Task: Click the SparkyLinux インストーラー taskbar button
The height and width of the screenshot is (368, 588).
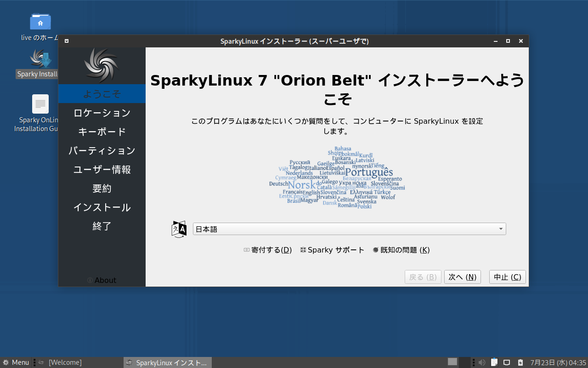Action: tap(168, 362)
